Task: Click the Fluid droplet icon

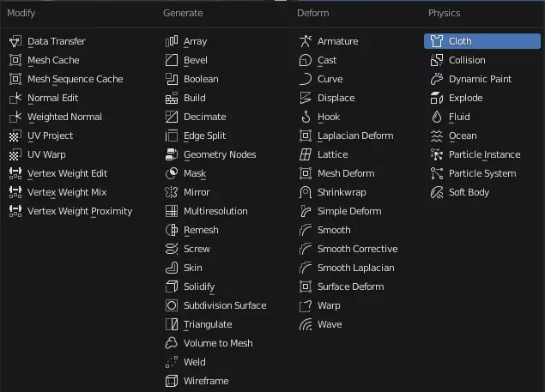Action: [x=437, y=117]
